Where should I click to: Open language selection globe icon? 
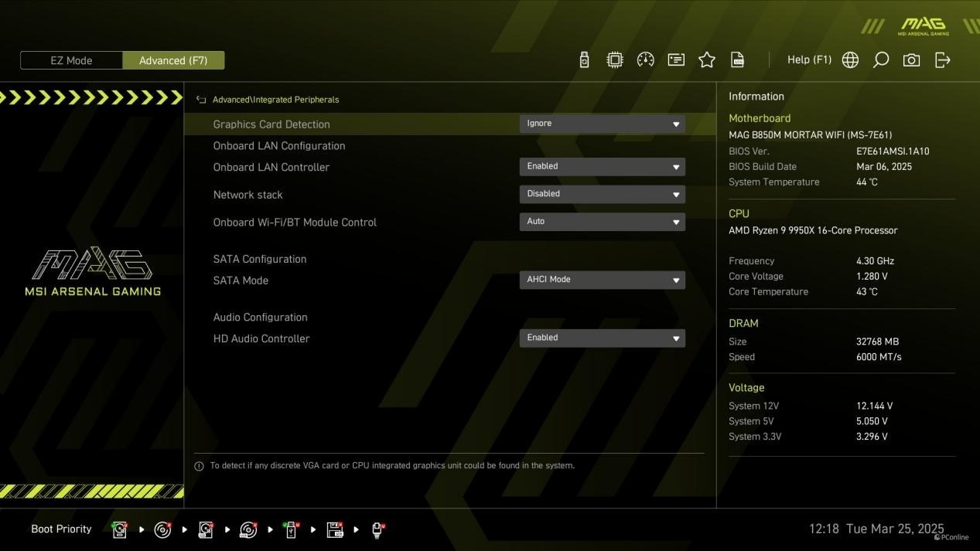tap(850, 60)
